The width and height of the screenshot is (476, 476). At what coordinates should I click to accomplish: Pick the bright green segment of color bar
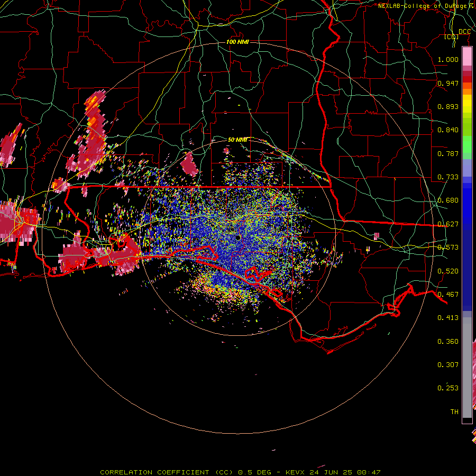(x=467, y=144)
